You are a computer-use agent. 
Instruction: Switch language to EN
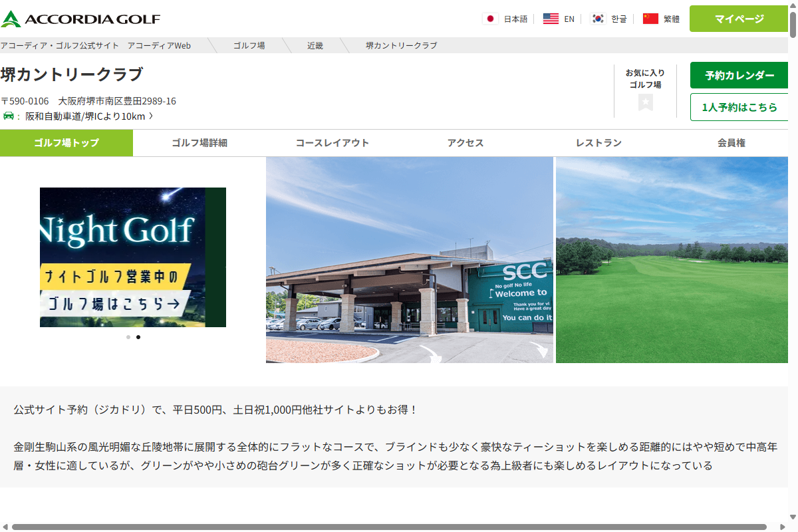[569, 19]
